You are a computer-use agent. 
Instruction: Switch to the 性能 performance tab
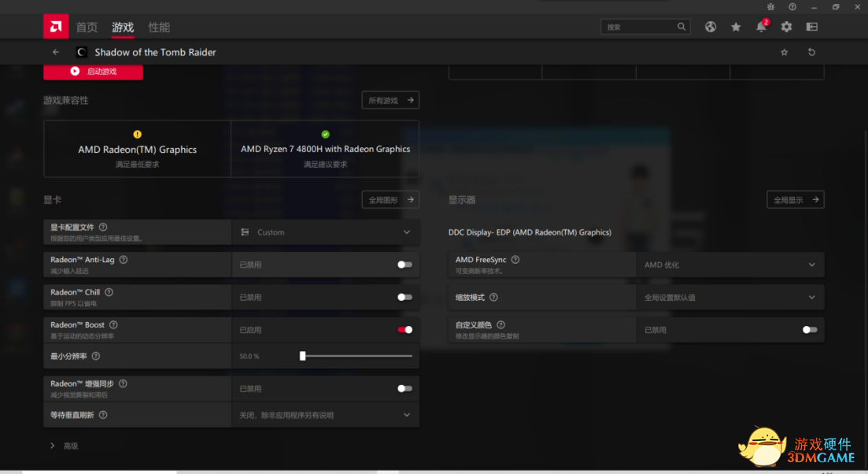[159, 27]
